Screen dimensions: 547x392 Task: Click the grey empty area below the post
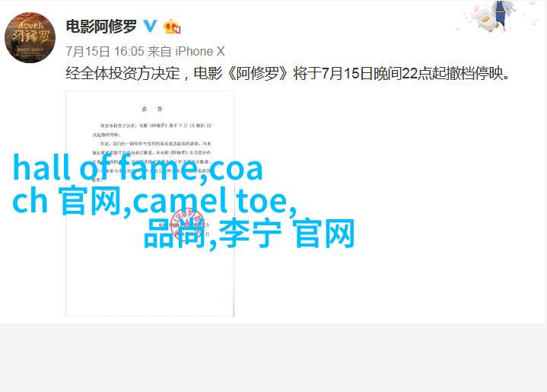tap(274, 358)
